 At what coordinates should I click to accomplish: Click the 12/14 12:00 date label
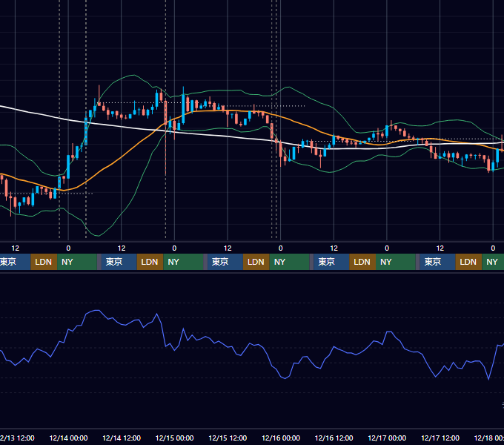coord(122,438)
